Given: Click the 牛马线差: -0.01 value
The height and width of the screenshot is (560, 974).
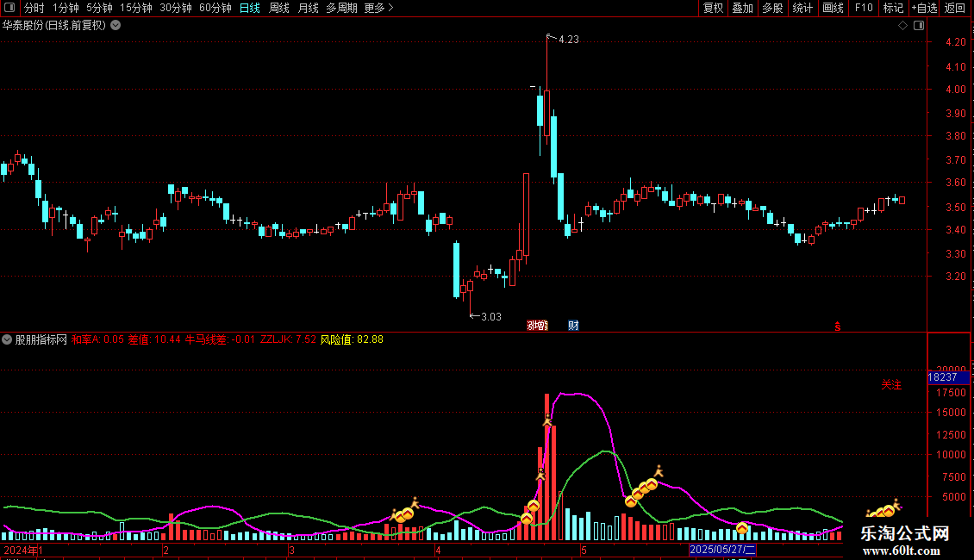Looking at the screenshot, I should click(220, 339).
